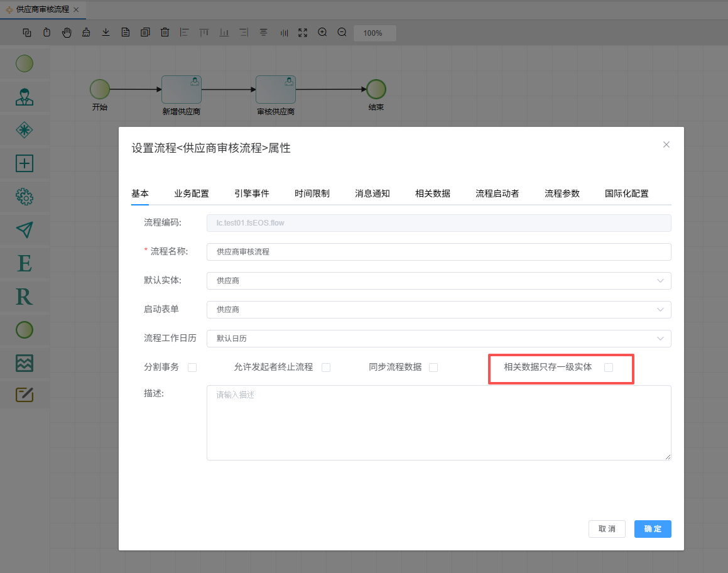Check the 允许发起者终止流程 option
The width and height of the screenshot is (728, 573).
[326, 368]
